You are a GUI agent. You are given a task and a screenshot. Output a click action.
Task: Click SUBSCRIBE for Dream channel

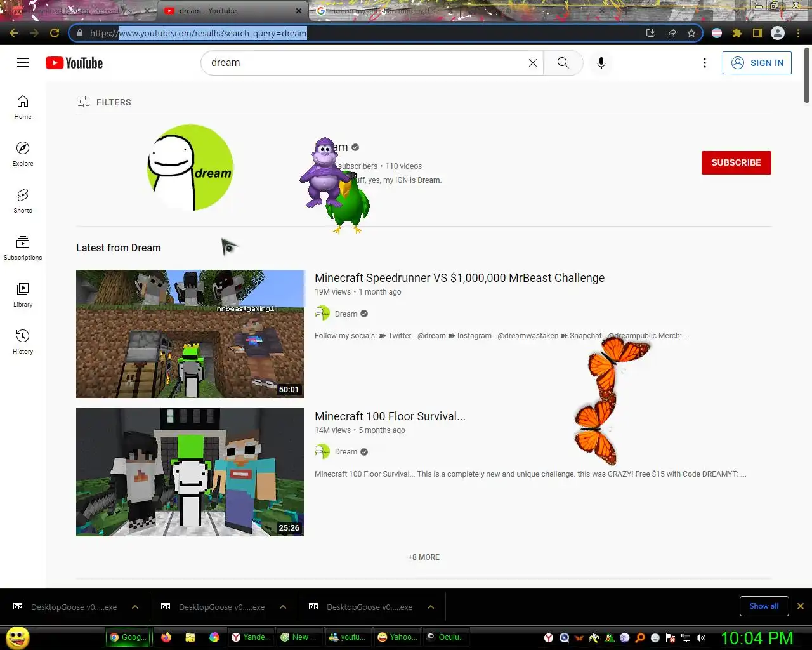coord(736,162)
